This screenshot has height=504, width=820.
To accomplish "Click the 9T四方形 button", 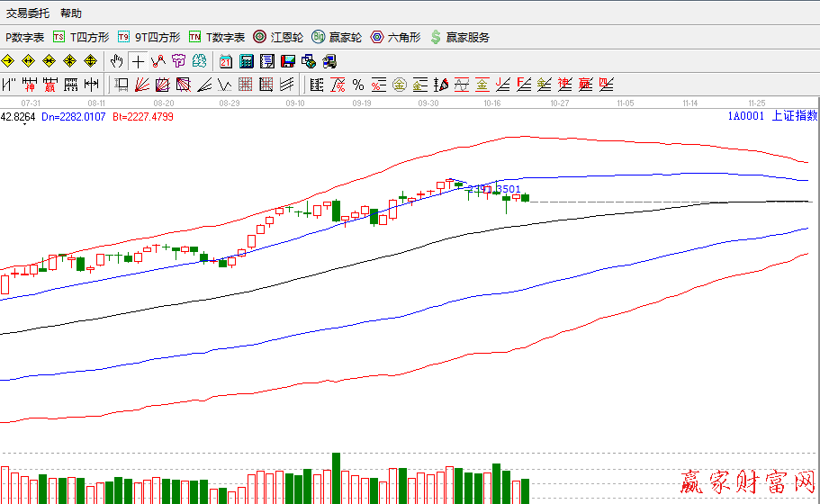I will coord(149,37).
